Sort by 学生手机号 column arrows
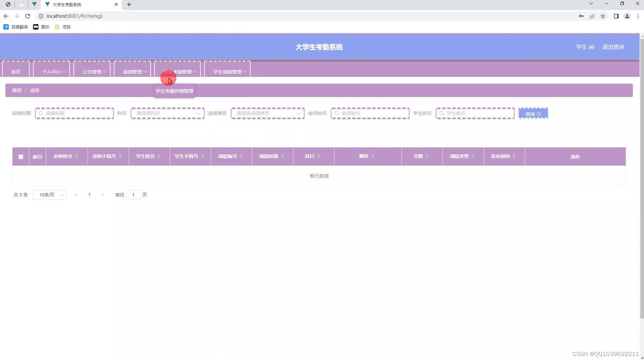Viewport: 644px width, 360px height. coord(203,156)
